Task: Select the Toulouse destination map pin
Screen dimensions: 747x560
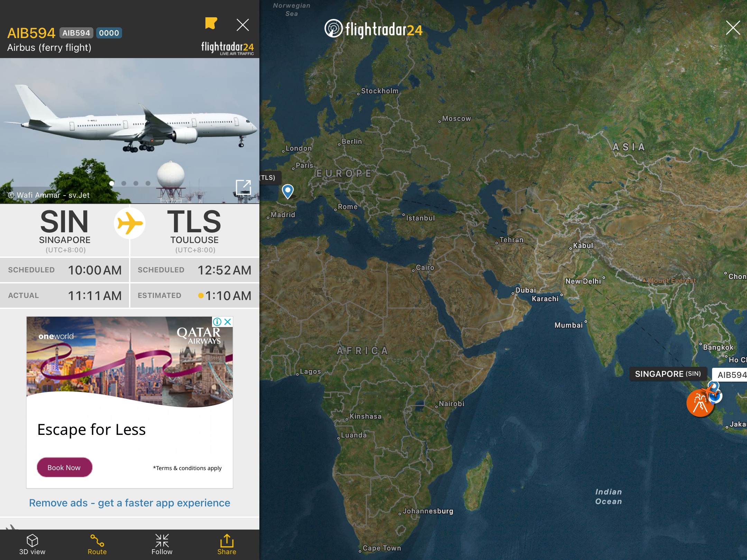Action: pos(288,191)
